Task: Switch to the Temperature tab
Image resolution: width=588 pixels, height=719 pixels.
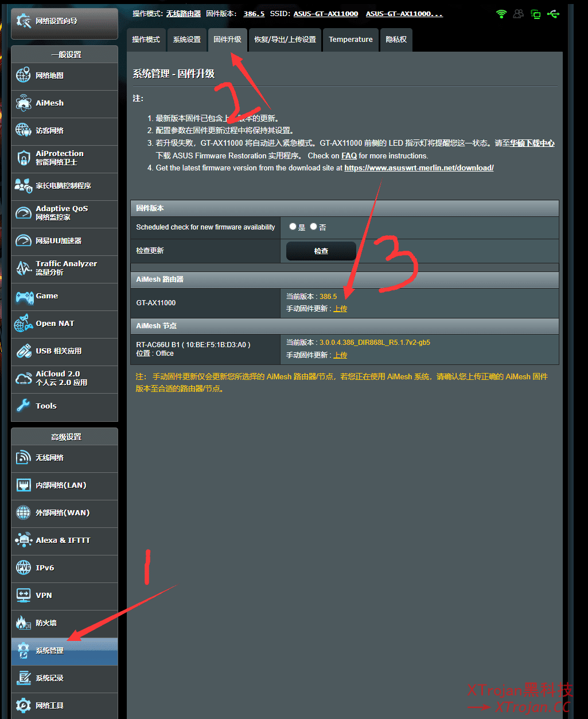Action: click(351, 40)
